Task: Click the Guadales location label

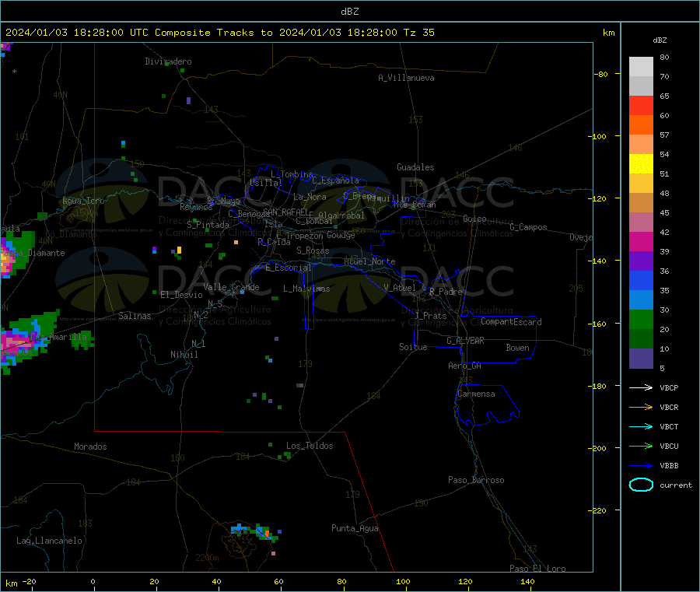Action: point(415,167)
